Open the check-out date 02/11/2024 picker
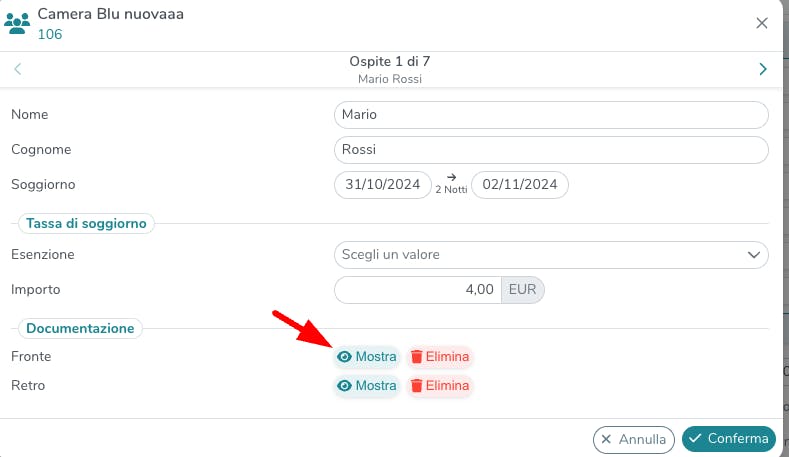This screenshot has width=789, height=457. click(520, 185)
